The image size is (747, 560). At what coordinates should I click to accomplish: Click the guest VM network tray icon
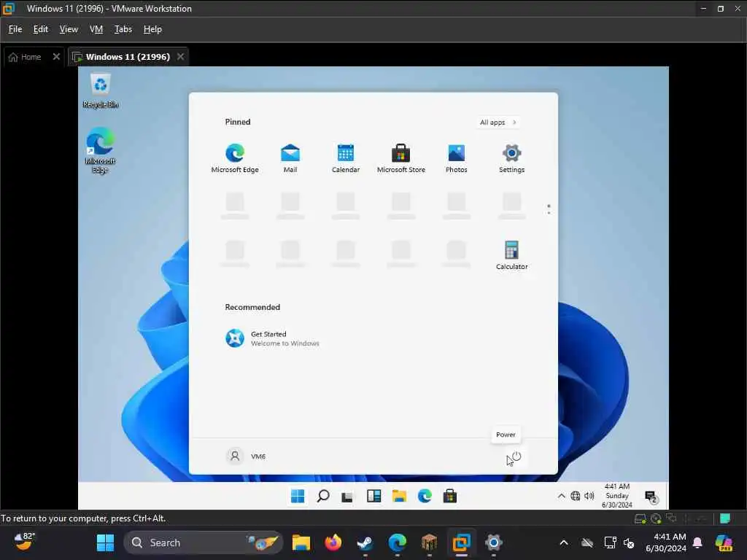click(576, 496)
